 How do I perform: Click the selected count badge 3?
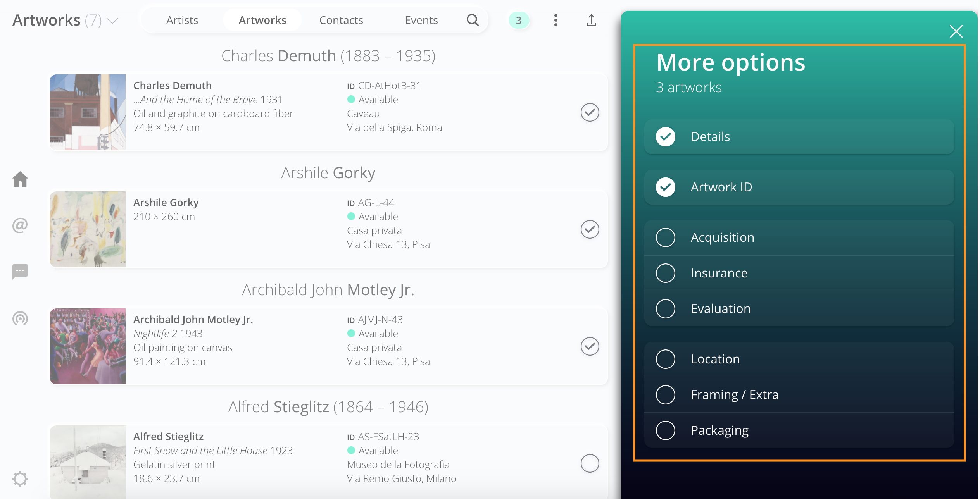[x=519, y=20]
